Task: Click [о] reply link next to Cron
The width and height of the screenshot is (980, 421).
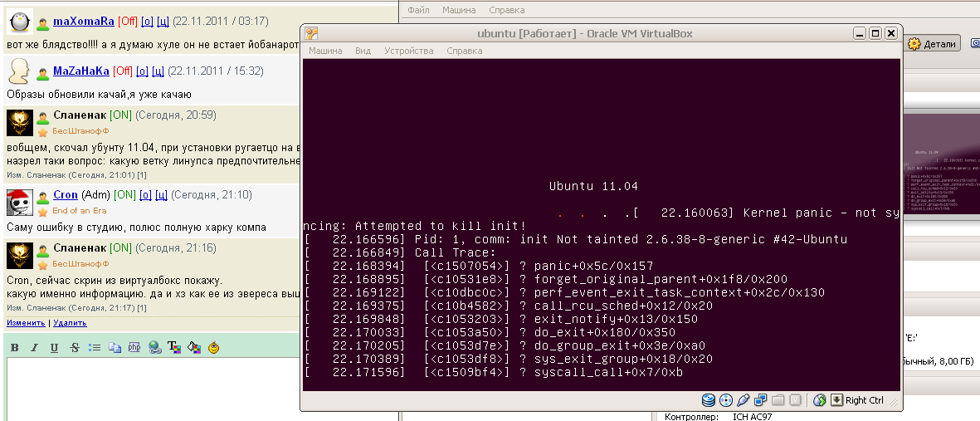Action: tap(145, 195)
